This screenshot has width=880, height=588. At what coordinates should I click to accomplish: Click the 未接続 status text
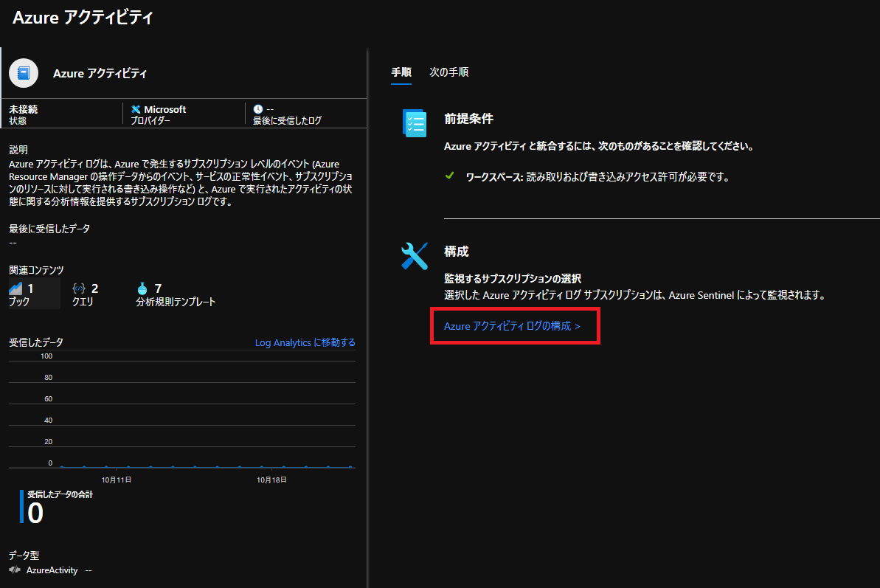point(23,109)
